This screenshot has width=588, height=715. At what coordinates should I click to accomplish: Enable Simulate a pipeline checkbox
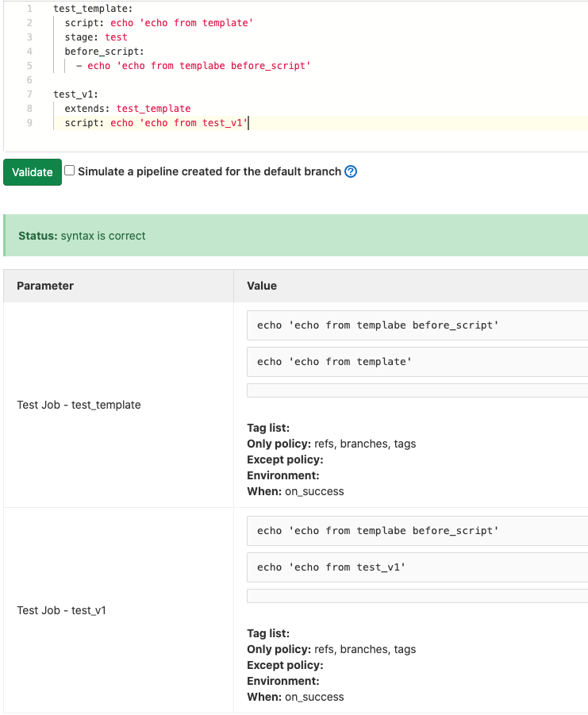(70, 171)
